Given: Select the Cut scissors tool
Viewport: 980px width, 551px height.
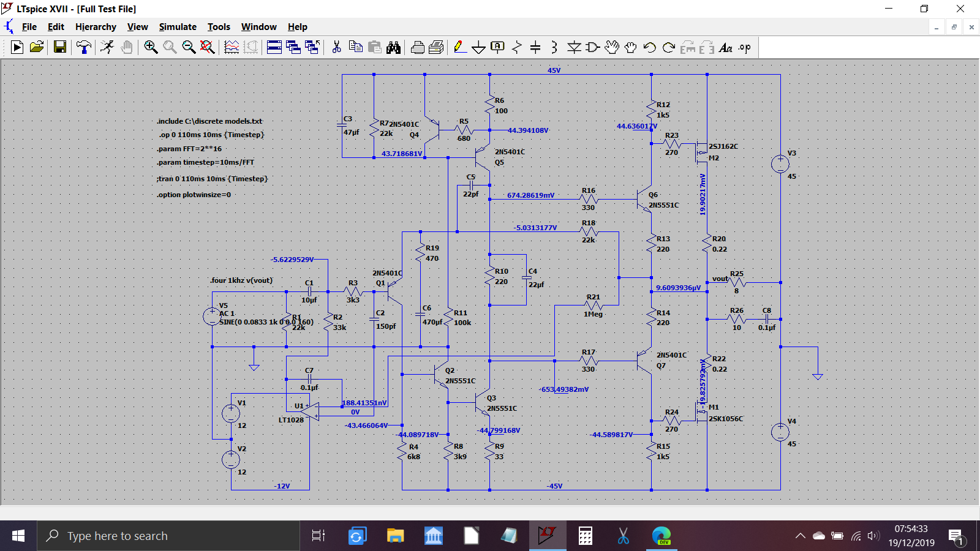Looking at the screenshot, I should pos(336,47).
